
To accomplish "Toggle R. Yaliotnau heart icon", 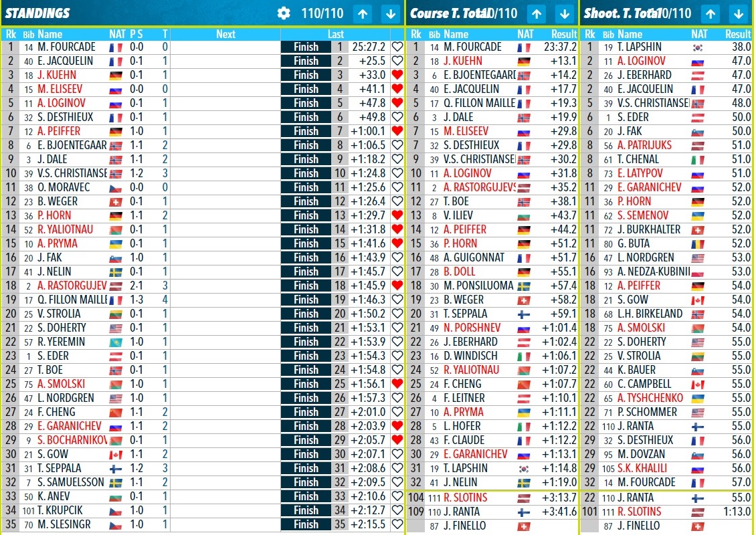I will coord(397,229).
